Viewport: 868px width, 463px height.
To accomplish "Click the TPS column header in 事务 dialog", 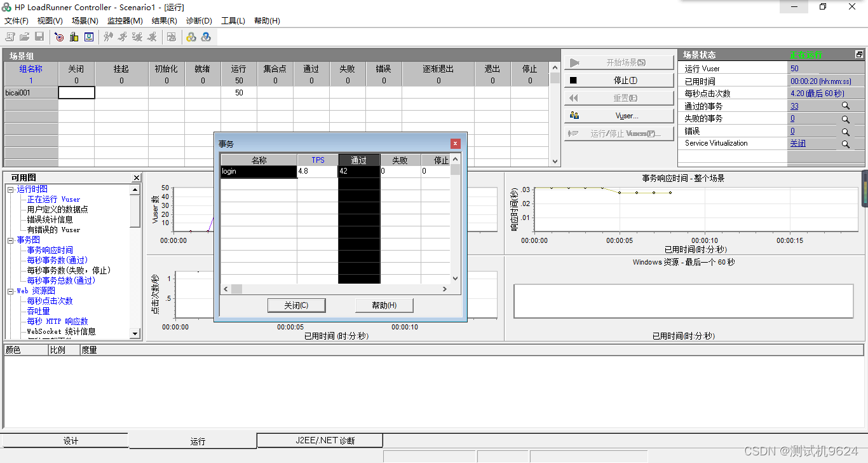I will pyautogui.click(x=318, y=160).
